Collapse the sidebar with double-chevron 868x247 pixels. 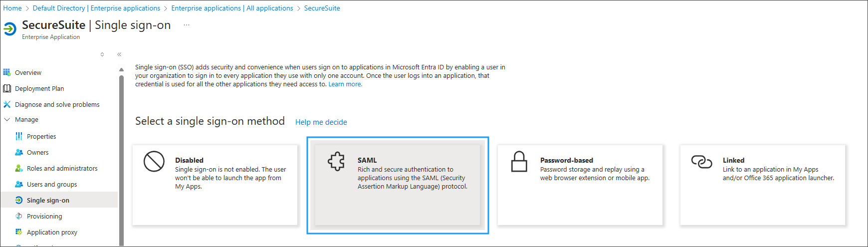119,54
